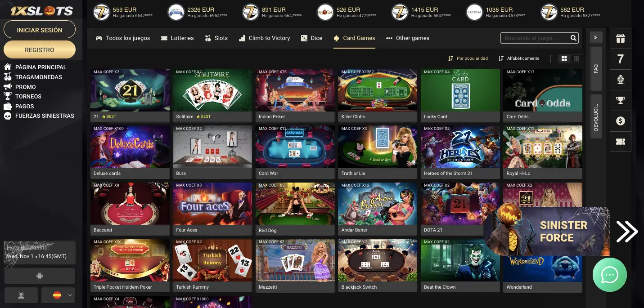Sort games alphabetically
The height and width of the screenshot is (308, 644).
pyautogui.click(x=519, y=58)
